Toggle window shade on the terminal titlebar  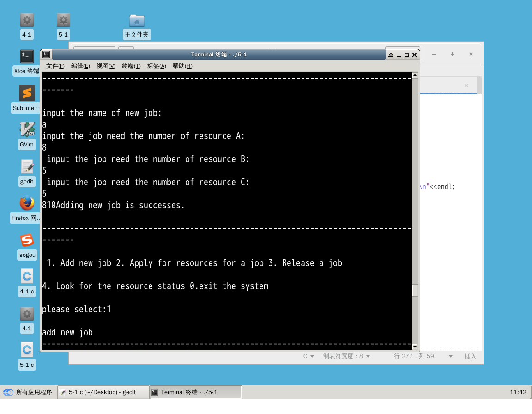pyautogui.click(x=390, y=54)
